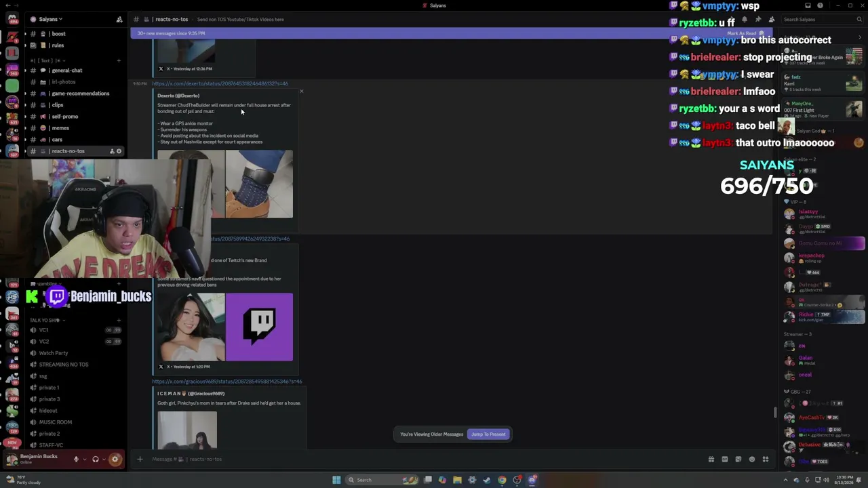Toggle the member list visibility icon
Screen dimensions: 868x488
[772, 19]
